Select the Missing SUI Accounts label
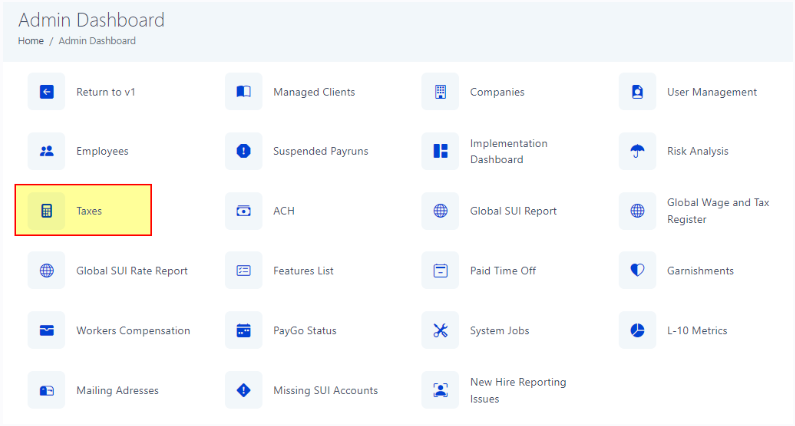 326,390
